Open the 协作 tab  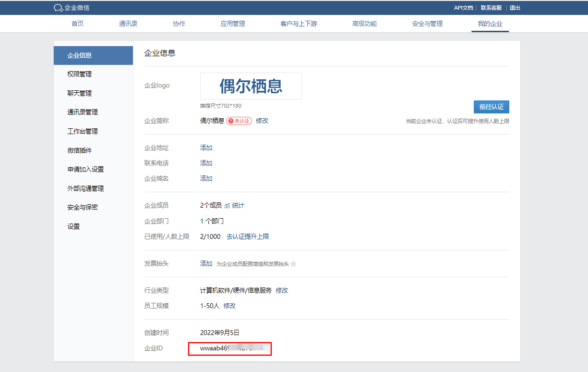(179, 24)
